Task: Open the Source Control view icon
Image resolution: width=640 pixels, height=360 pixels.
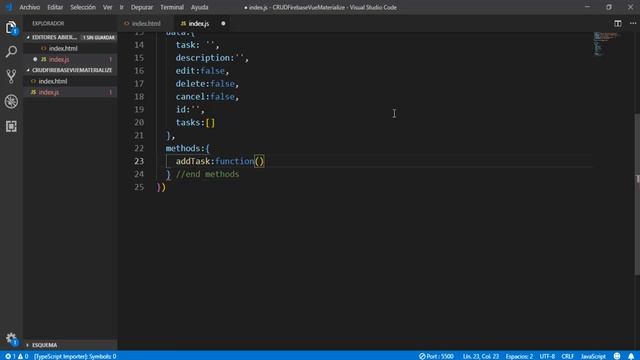Action: pos(11,76)
